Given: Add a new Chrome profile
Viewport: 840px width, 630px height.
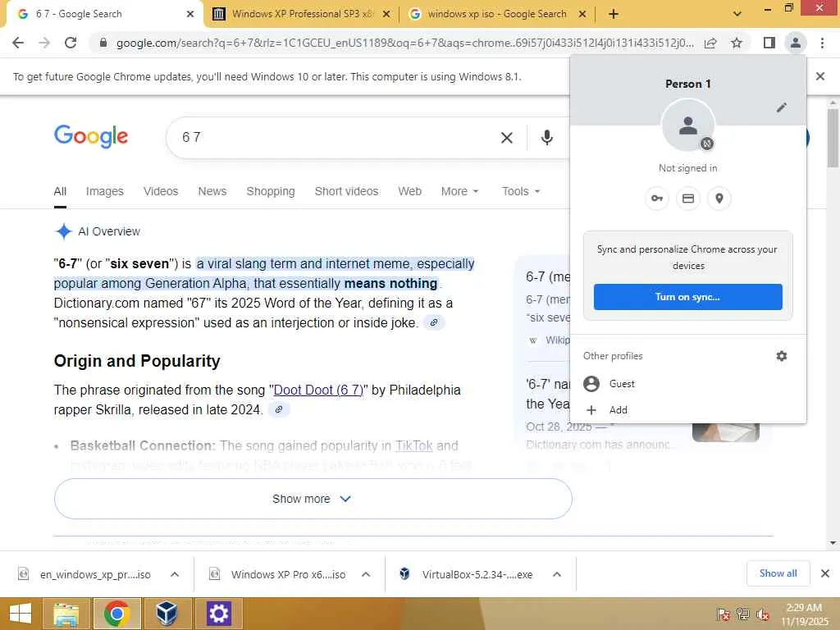Looking at the screenshot, I should pos(688,410).
